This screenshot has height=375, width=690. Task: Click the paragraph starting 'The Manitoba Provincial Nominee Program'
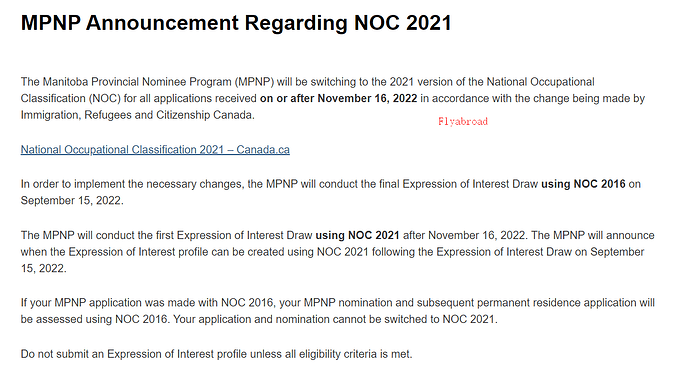pyautogui.click(x=333, y=98)
